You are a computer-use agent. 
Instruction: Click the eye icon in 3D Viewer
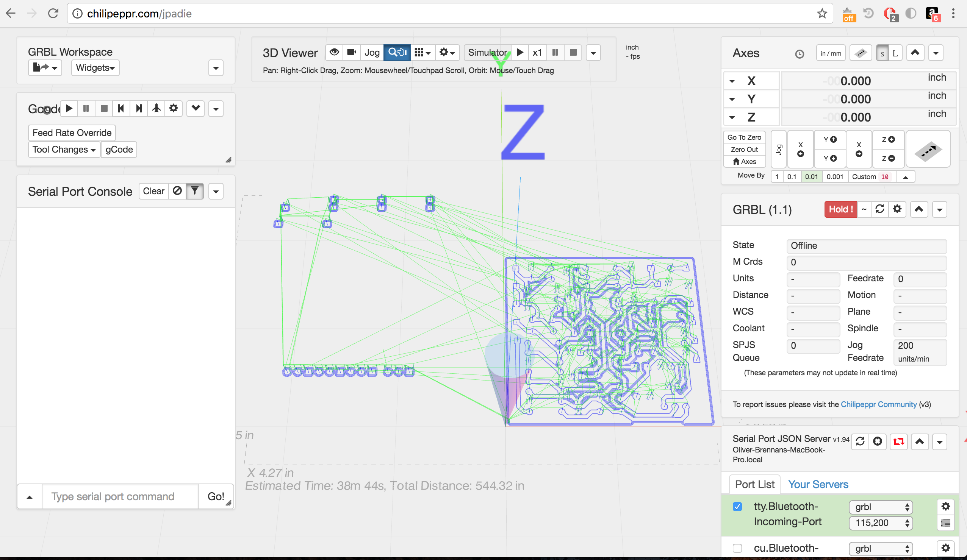pos(334,52)
